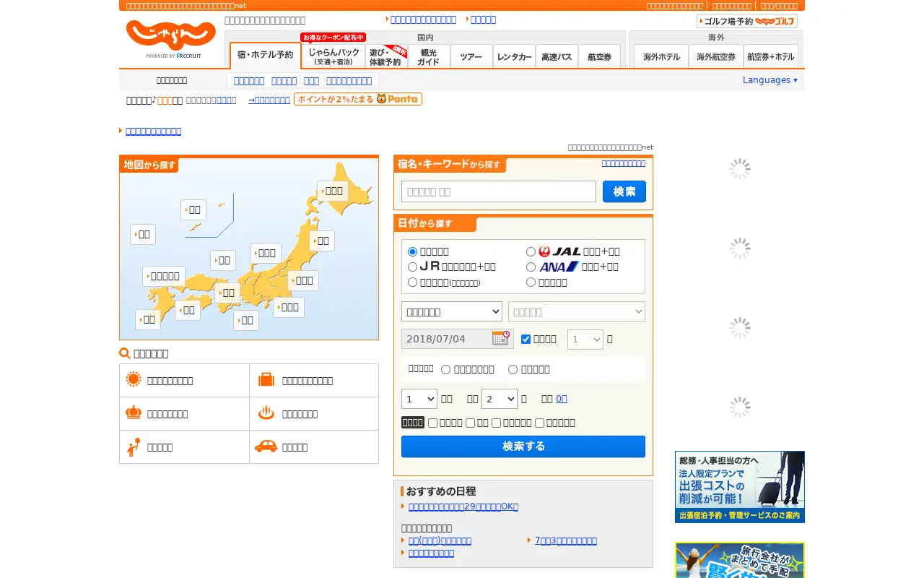Open the 遊び・体験予約 tab

[x=386, y=56]
